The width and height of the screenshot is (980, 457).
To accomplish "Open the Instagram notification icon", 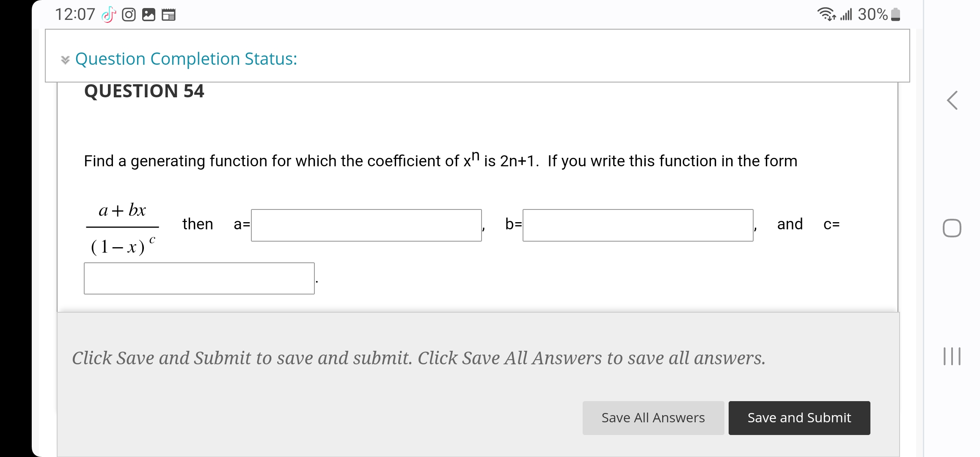I will 128,15.
